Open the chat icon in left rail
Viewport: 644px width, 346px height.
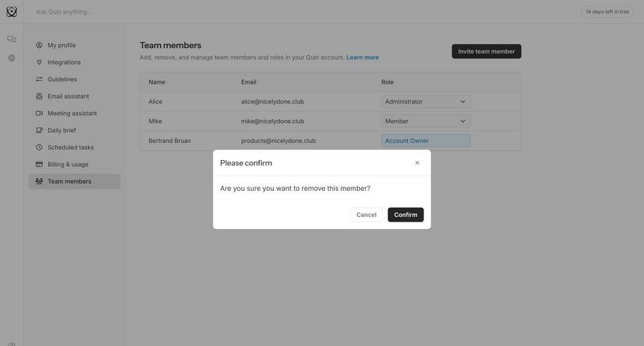tap(11, 39)
